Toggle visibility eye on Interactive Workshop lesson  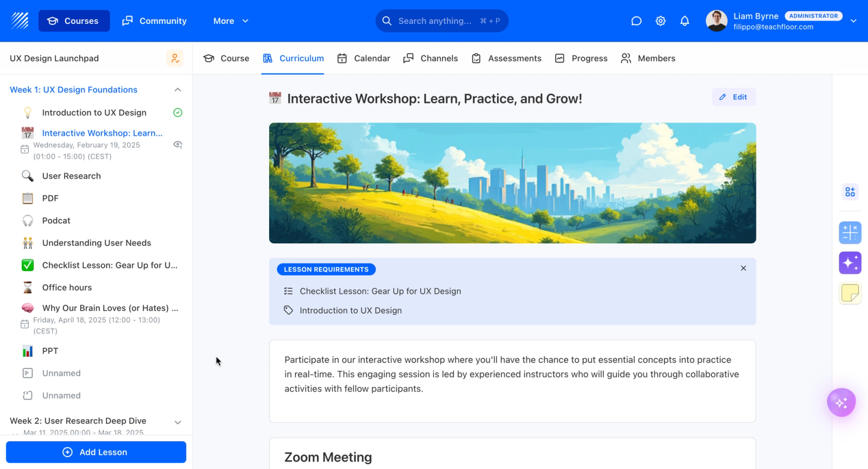coord(177,144)
